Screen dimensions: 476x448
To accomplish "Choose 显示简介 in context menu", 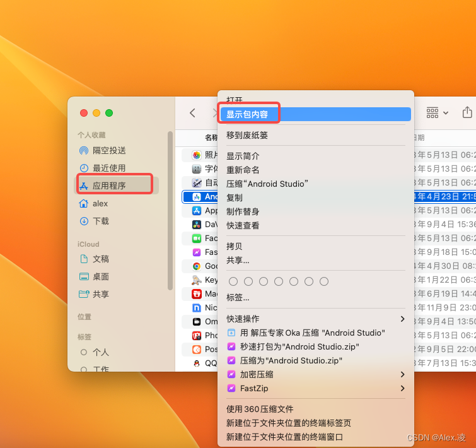I will (316, 156).
